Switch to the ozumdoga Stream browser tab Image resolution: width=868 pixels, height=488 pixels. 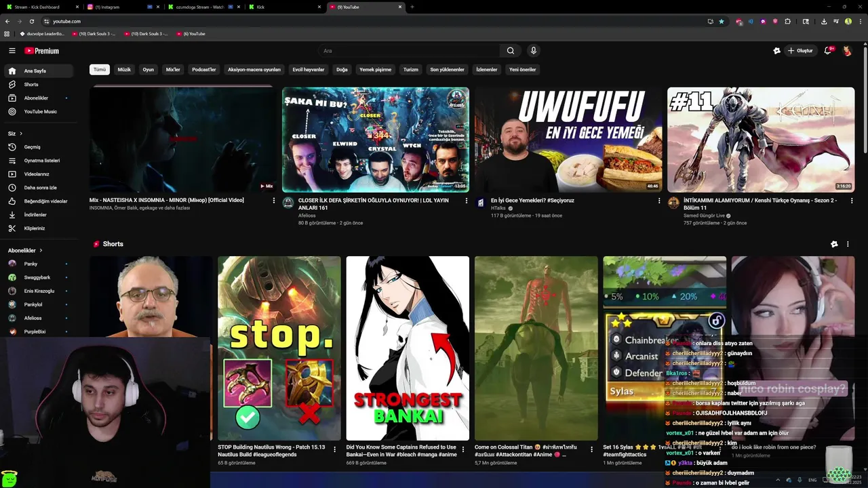[203, 7]
